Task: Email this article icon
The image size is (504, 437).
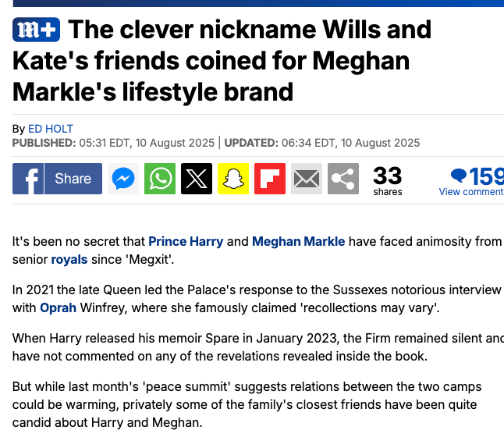Action: [307, 179]
